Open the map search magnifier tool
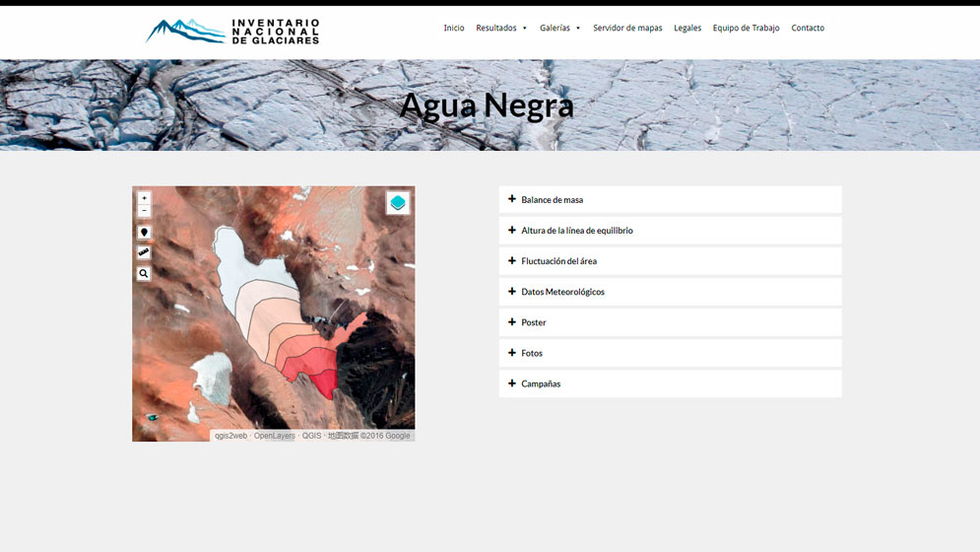980x552 pixels. click(145, 273)
